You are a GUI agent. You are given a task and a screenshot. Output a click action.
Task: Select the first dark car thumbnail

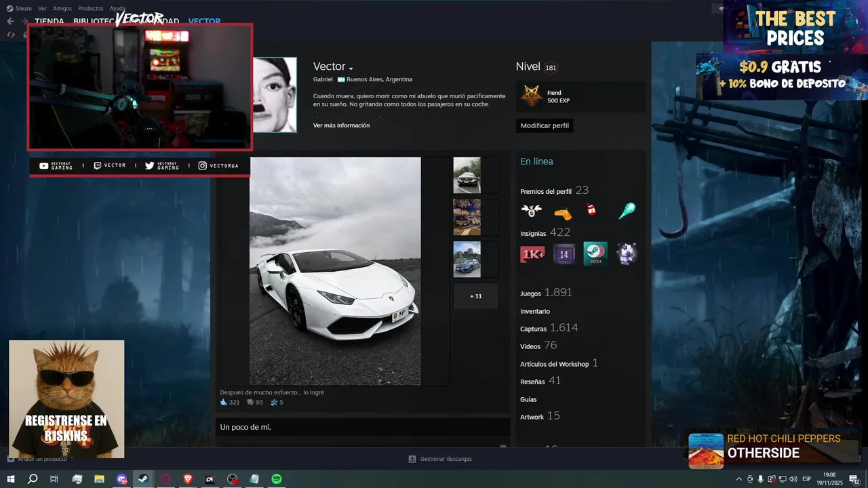467,176
